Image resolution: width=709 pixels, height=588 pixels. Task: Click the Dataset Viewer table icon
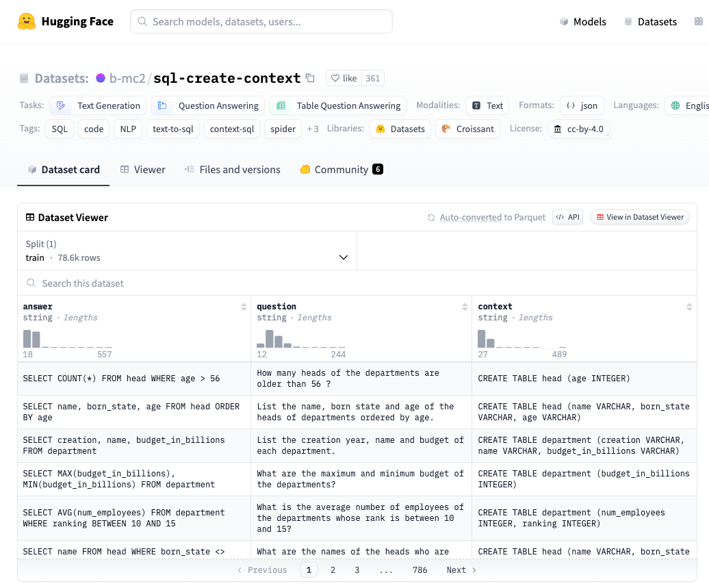[x=30, y=218]
